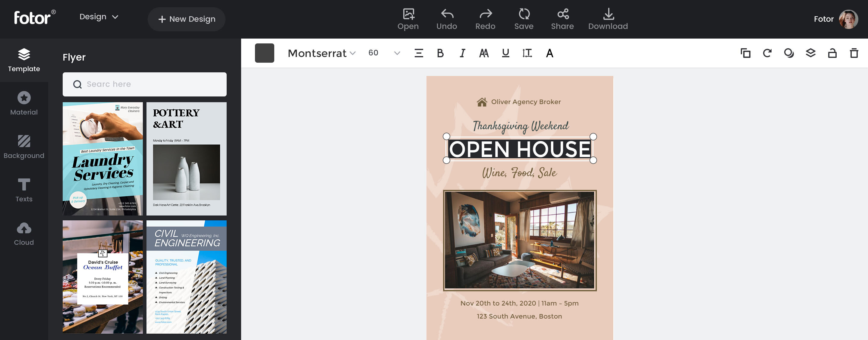This screenshot has height=340, width=868.
Task: Open the layer ordering options
Action: [x=811, y=53]
